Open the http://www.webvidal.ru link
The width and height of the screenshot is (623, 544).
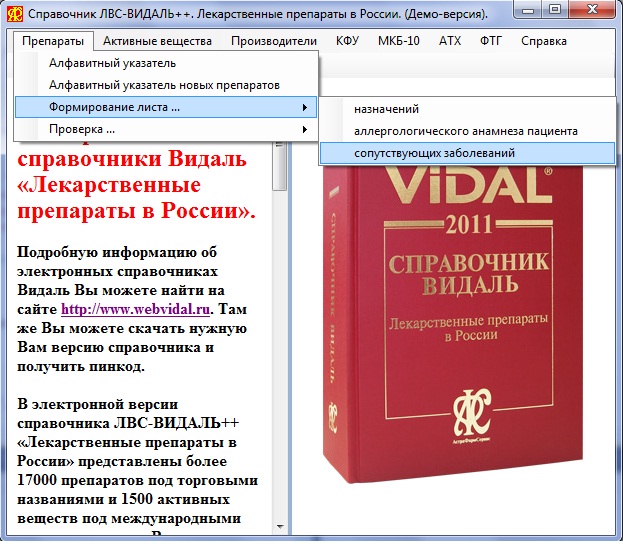pyautogui.click(x=135, y=309)
